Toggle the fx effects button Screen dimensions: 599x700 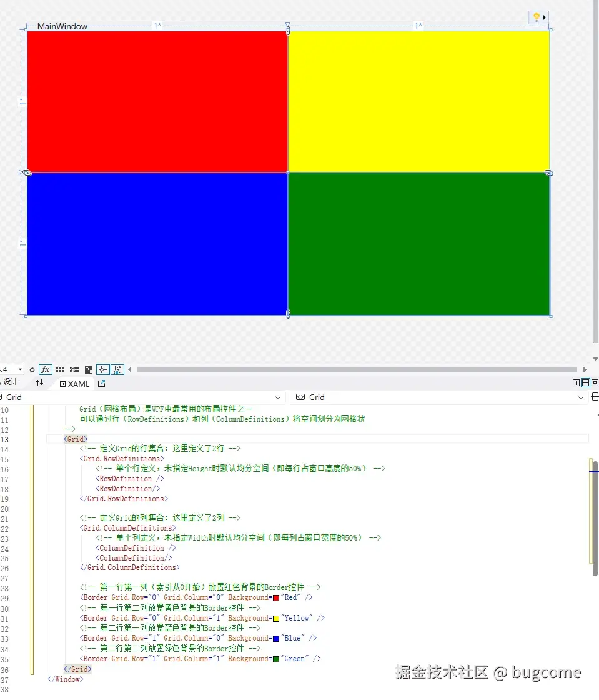click(x=46, y=369)
